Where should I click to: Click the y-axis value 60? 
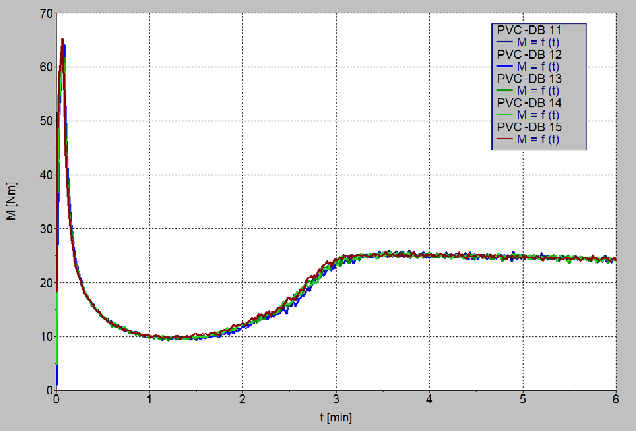[x=47, y=67]
